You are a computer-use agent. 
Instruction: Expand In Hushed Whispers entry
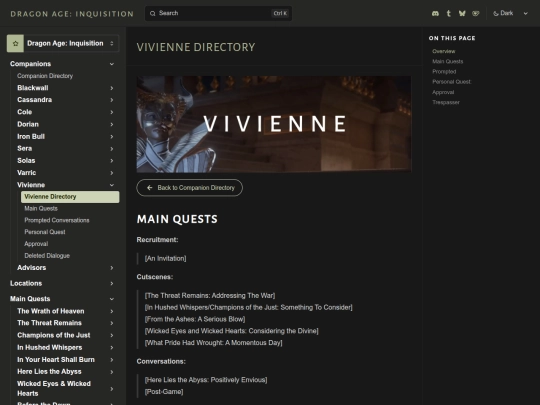(112, 347)
